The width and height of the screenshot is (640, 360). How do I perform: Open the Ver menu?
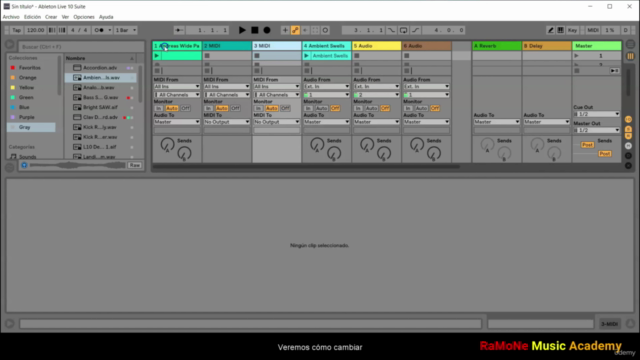point(65,17)
